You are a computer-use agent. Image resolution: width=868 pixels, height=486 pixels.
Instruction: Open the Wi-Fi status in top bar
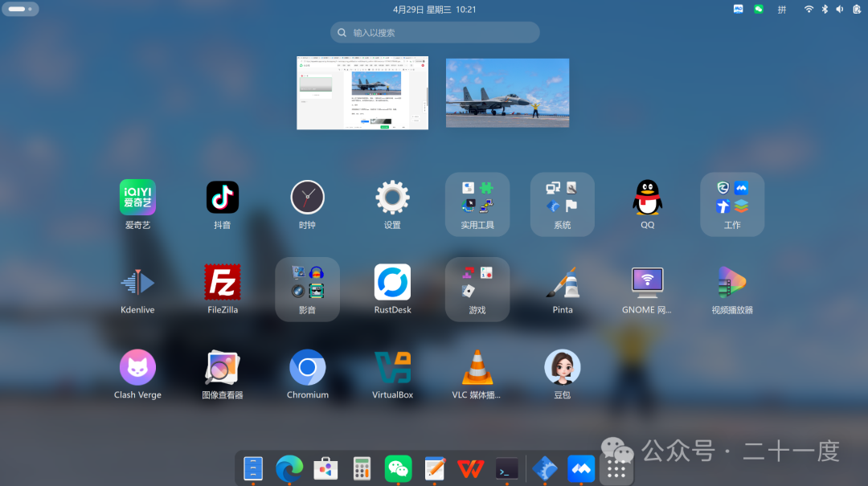(x=809, y=9)
